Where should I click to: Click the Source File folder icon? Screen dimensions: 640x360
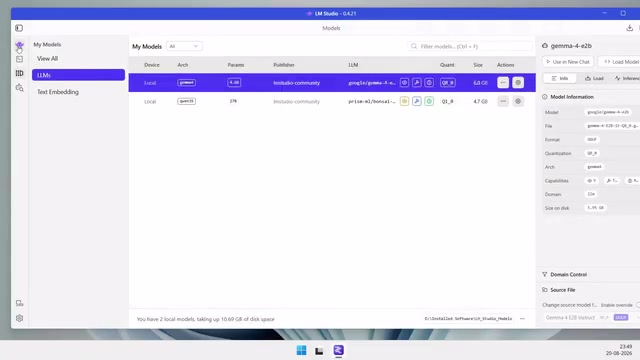(544, 290)
